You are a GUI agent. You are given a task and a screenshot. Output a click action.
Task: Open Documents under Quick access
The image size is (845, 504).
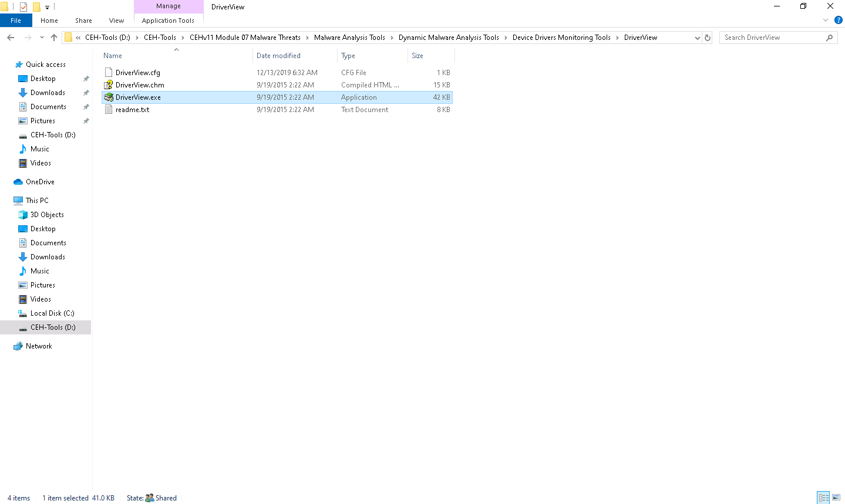(x=48, y=107)
